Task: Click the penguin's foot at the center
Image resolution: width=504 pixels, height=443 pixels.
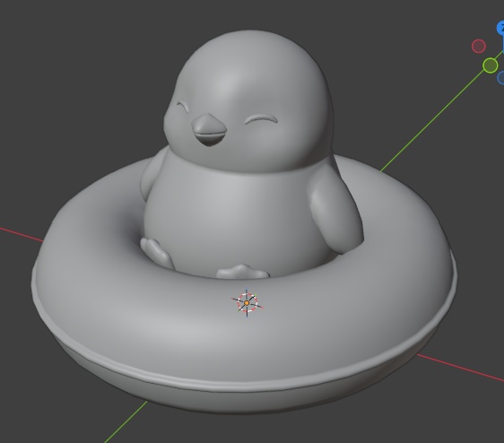Action: 242,272
